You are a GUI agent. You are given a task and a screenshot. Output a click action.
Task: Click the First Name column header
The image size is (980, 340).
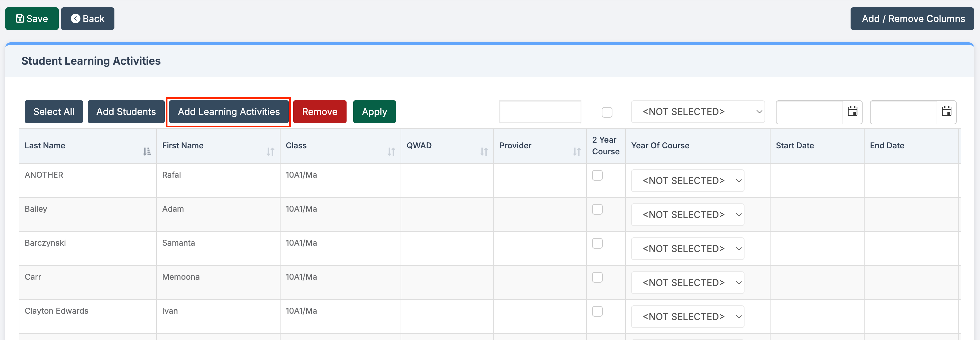click(x=218, y=146)
